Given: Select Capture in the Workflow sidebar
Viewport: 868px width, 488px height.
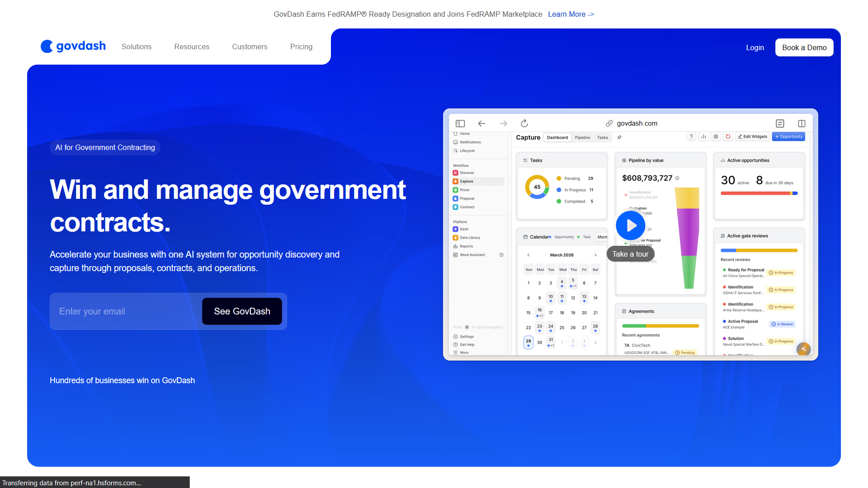Looking at the screenshot, I should [478, 181].
